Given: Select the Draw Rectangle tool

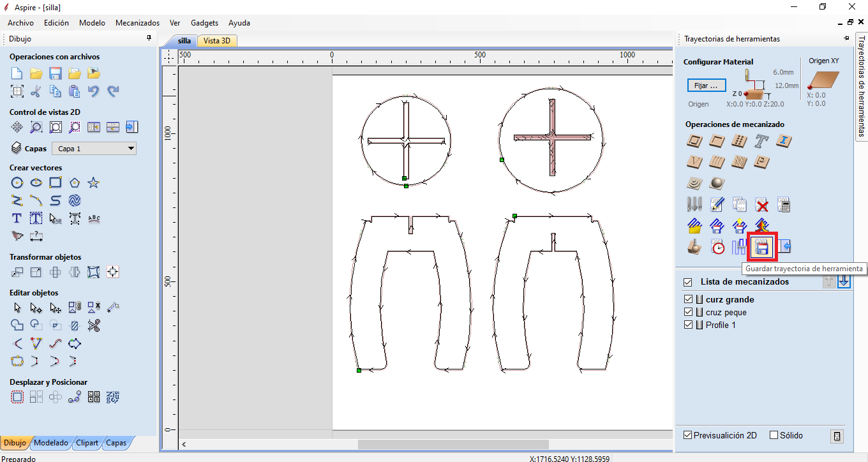Looking at the screenshot, I should click(x=56, y=183).
